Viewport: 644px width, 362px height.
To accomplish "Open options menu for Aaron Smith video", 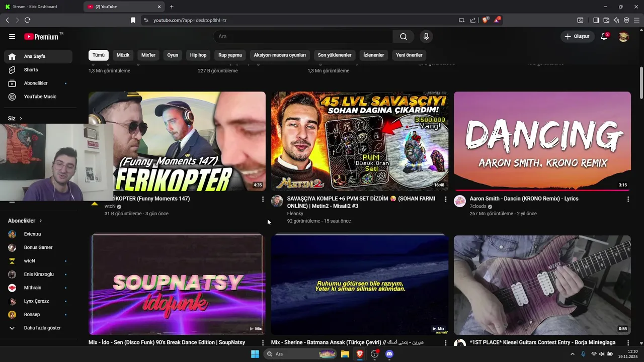I will pyautogui.click(x=628, y=199).
